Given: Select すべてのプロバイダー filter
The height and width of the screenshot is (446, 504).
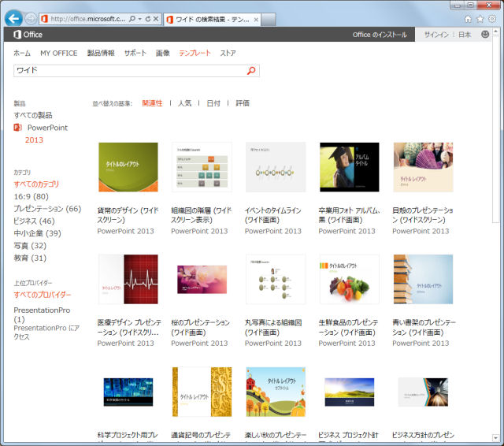Looking at the screenshot, I should (x=42, y=295).
